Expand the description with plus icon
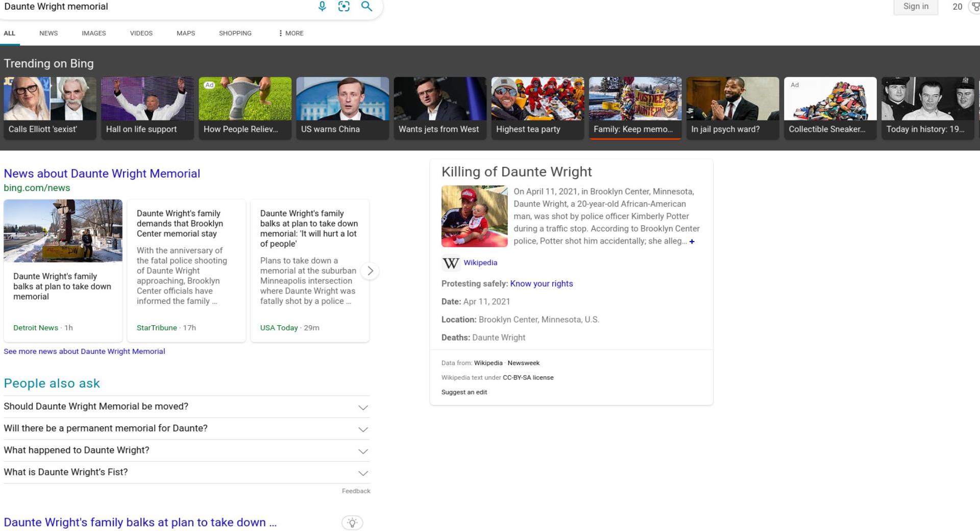 point(692,242)
